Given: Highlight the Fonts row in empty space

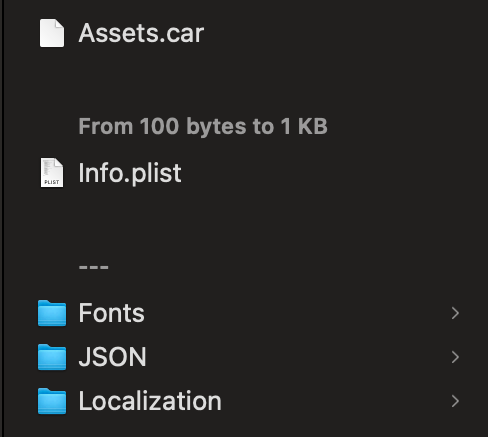Looking at the screenshot, I should (297, 313).
